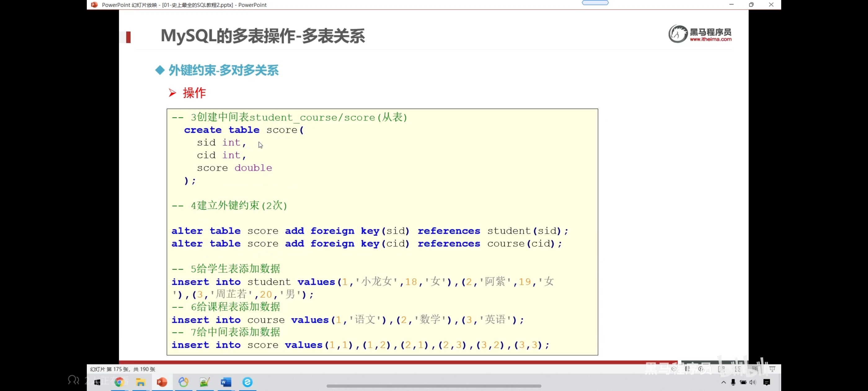Open Navicat from the taskbar
This screenshot has width=868, height=391.
tap(183, 382)
